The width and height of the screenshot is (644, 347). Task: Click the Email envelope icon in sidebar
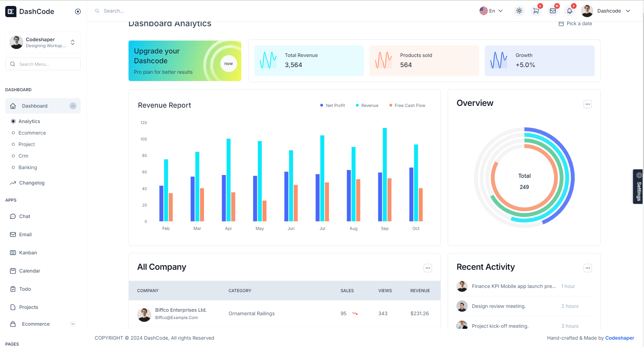tap(13, 234)
